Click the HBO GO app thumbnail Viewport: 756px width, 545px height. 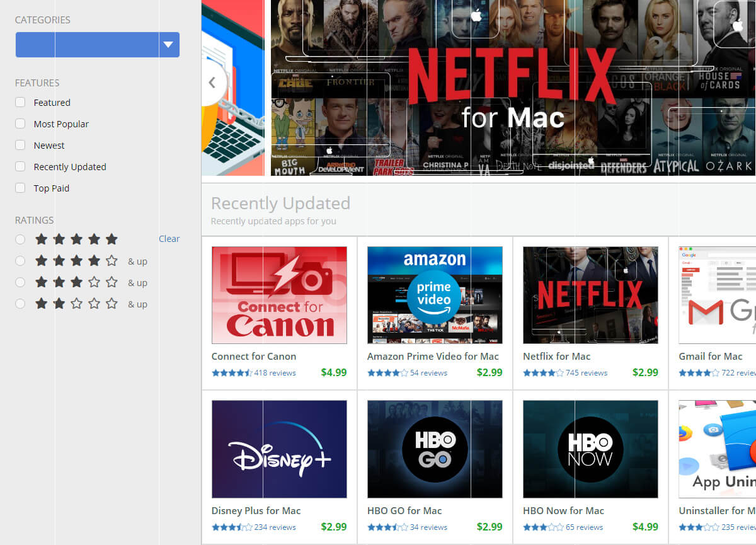coord(435,449)
